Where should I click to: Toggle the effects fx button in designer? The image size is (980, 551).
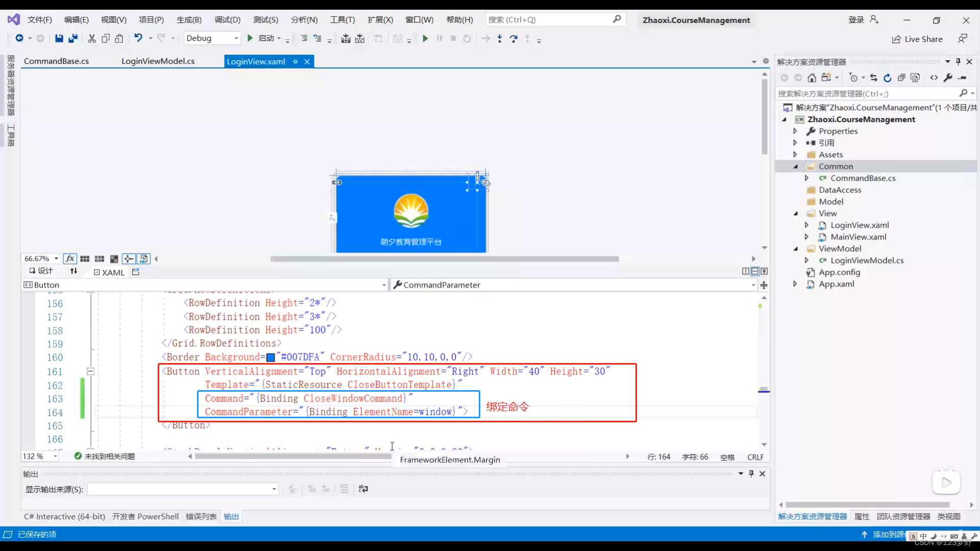click(70, 259)
